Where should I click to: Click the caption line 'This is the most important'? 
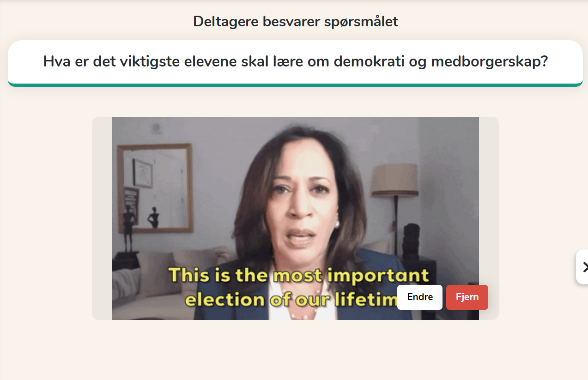click(x=299, y=275)
